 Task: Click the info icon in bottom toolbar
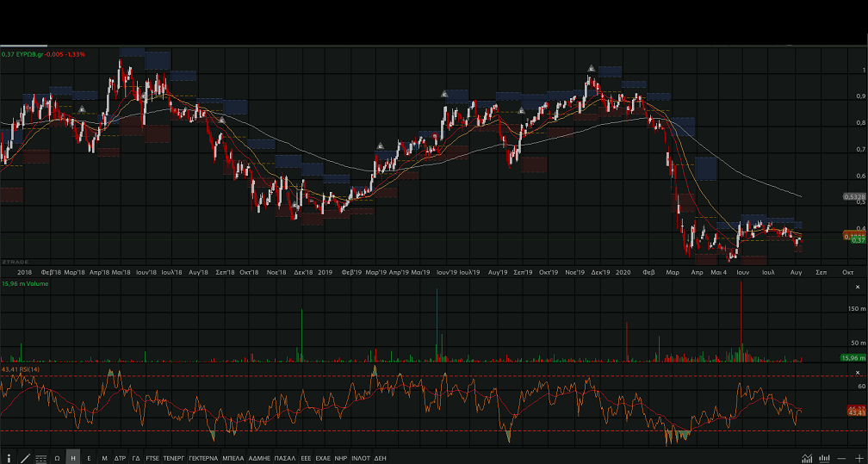(9, 458)
